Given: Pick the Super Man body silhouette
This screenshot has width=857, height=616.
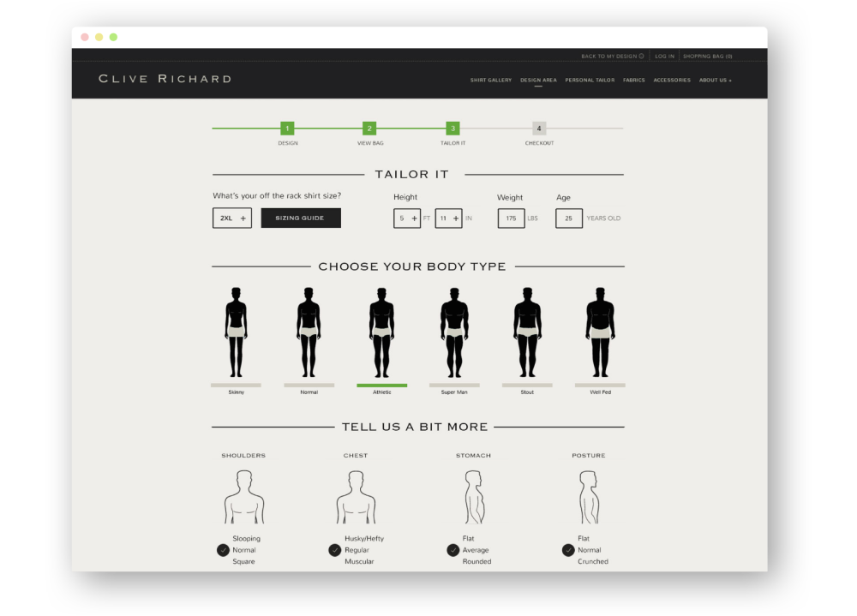Looking at the screenshot, I should (x=454, y=332).
